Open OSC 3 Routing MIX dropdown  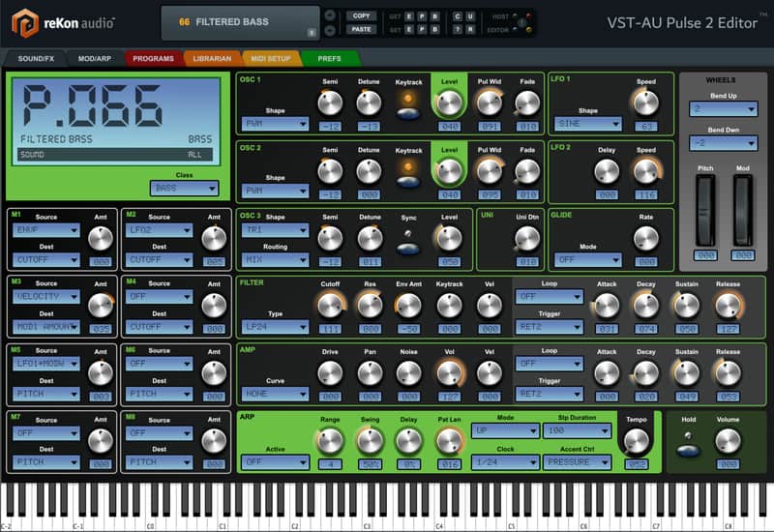click(275, 259)
